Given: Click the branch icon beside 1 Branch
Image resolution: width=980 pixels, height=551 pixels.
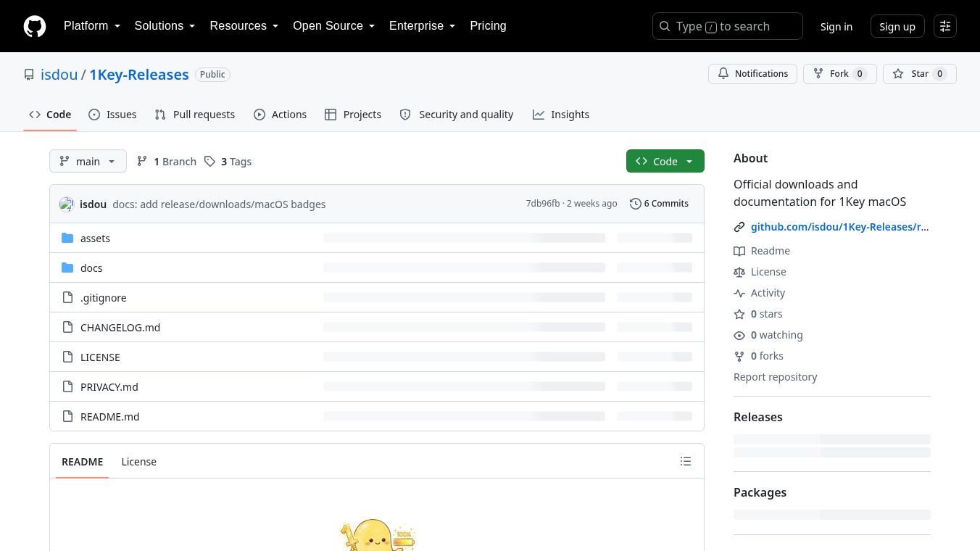Looking at the screenshot, I should (142, 161).
